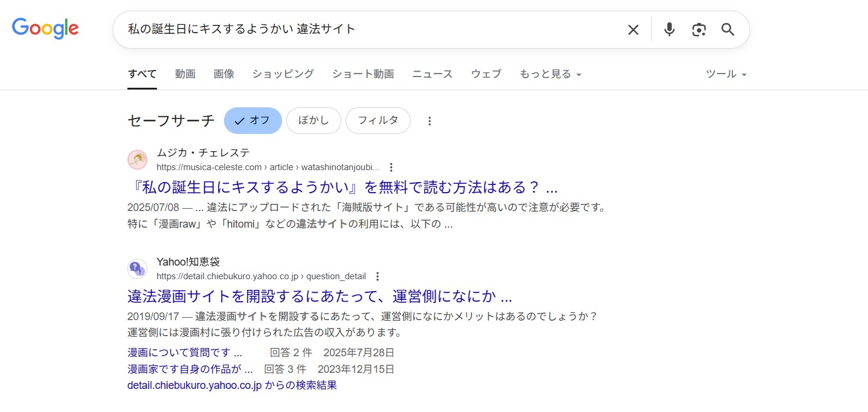Click the Yahoo!知恵袋 favicon
This screenshot has height=412, width=868.
[137, 268]
